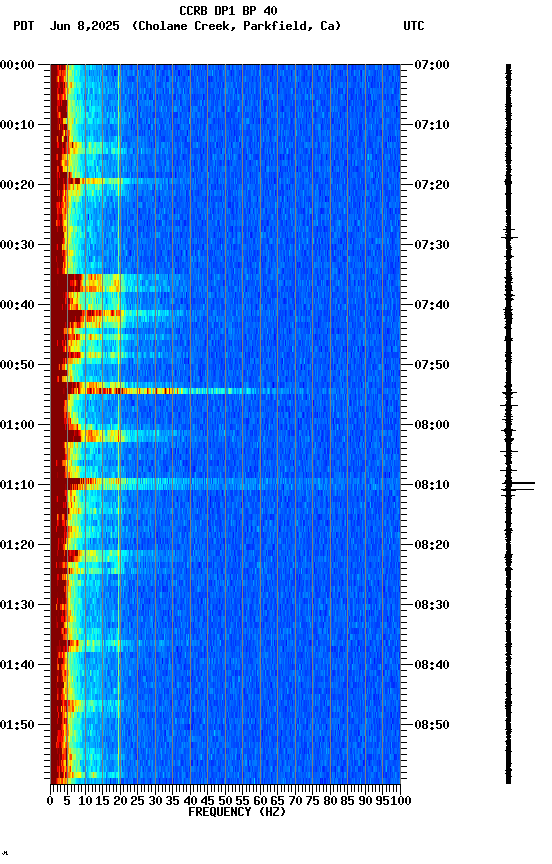
Task: Click the '08:30' UTC time label
Action: [x=431, y=606]
